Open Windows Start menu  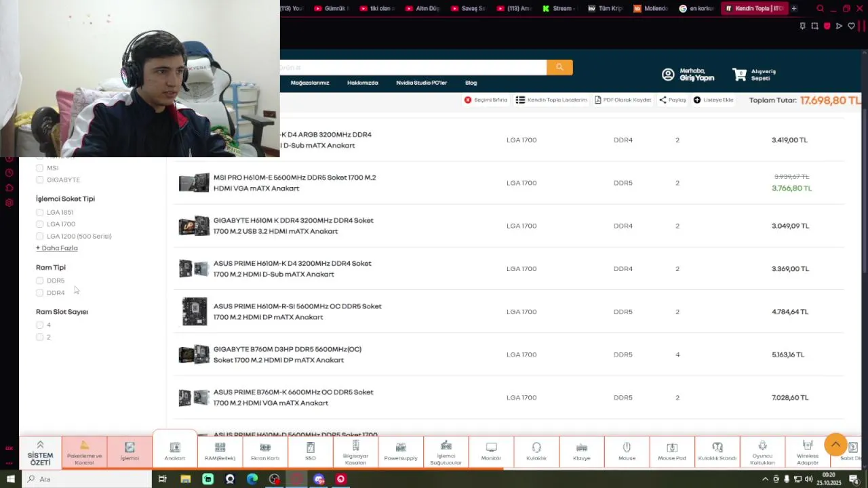(10, 479)
